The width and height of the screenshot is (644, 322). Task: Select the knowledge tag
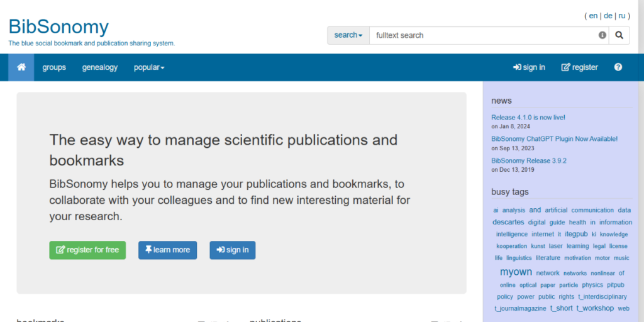click(614, 235)
